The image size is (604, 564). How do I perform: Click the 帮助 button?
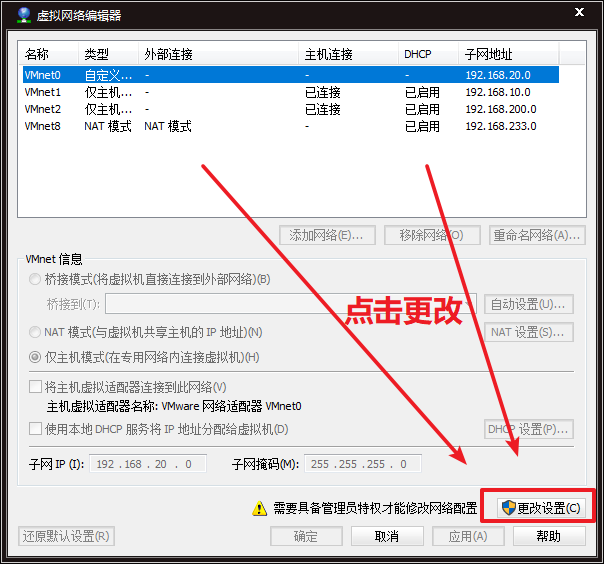click(x=549, y=536)
